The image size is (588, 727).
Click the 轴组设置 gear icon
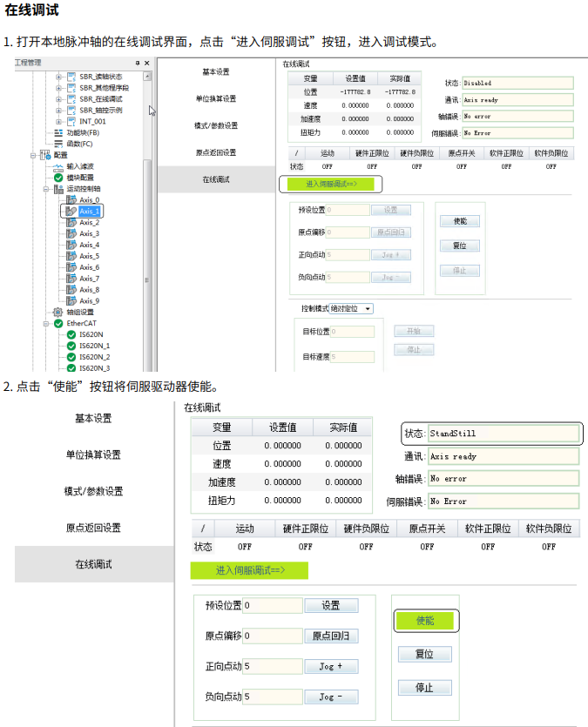point(58,312)
